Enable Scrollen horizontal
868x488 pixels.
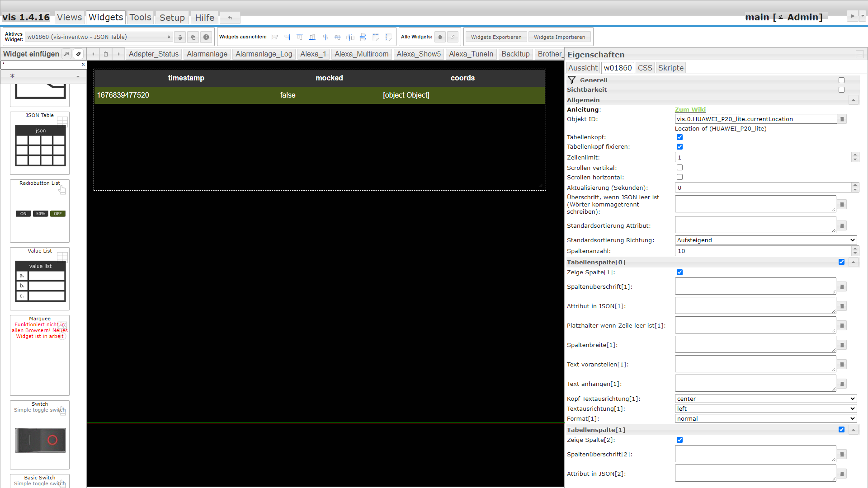coord(679,177)
